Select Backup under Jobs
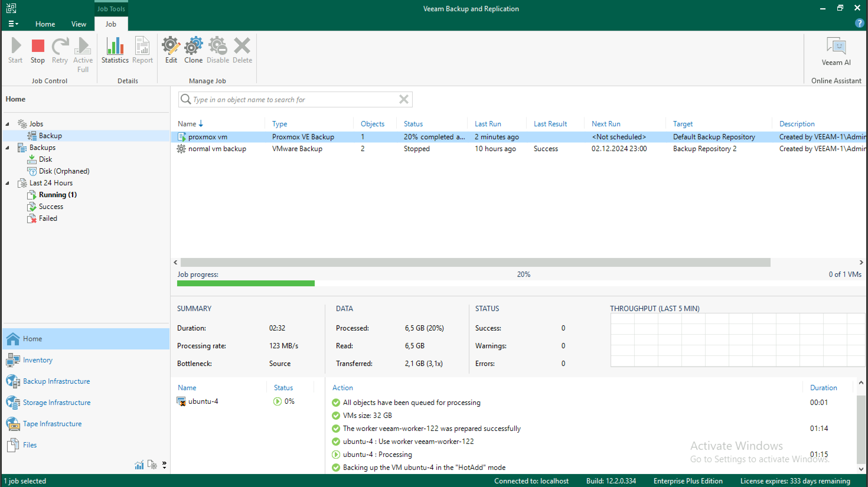The image size is (868, 487). coord(50,136)
